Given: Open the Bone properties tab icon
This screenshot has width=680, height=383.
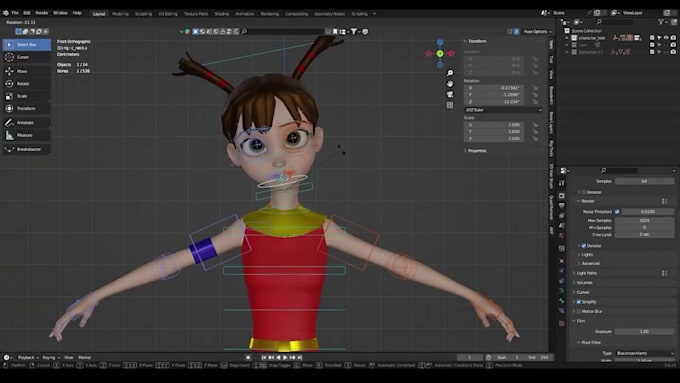Looking at the screenshot, I should point(562,301).
